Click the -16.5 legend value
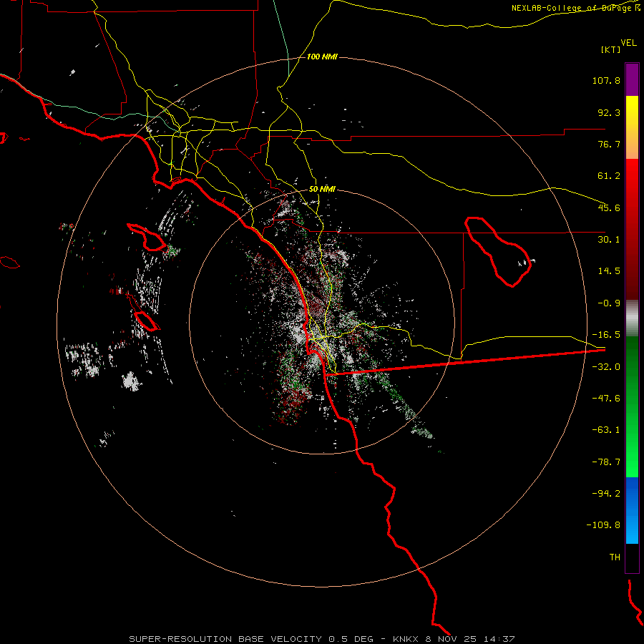644x644 pixels. point(606,335)
